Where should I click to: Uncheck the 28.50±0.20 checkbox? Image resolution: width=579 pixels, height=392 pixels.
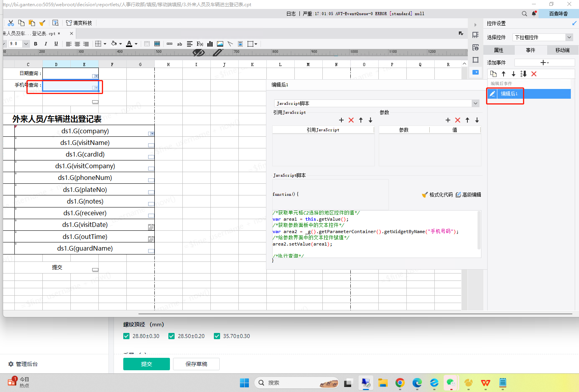click(171, 336)
